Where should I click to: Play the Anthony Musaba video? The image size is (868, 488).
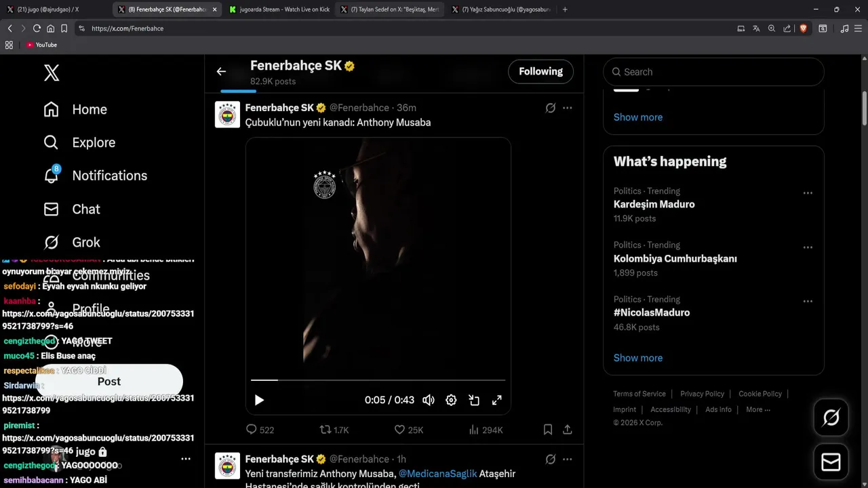coord(259,400)
